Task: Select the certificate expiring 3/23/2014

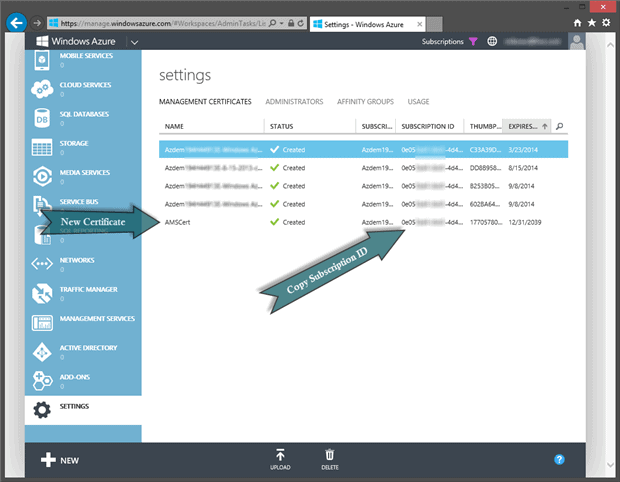Action: 363,149
